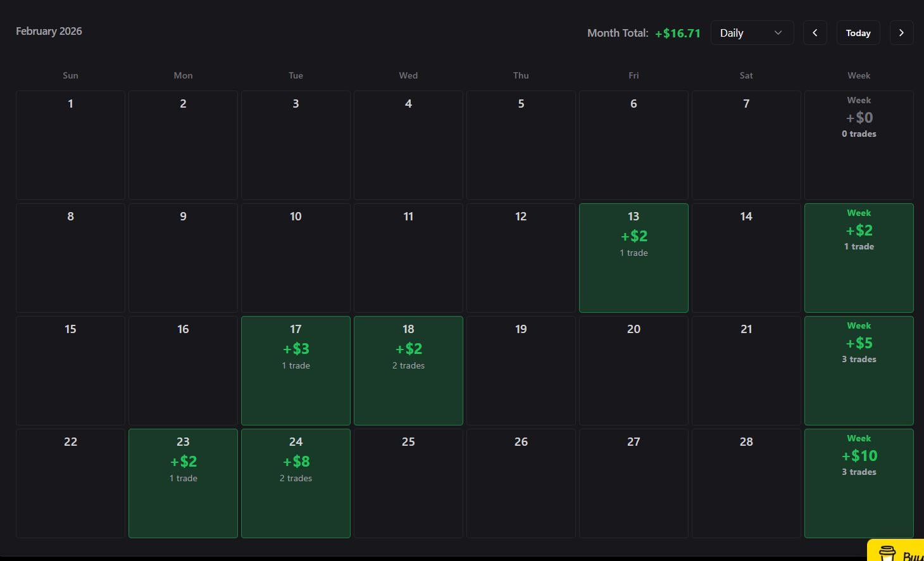Select February 24 showing +$8 profit
Viewport: 924px width, 561px height.
point(296,483)
